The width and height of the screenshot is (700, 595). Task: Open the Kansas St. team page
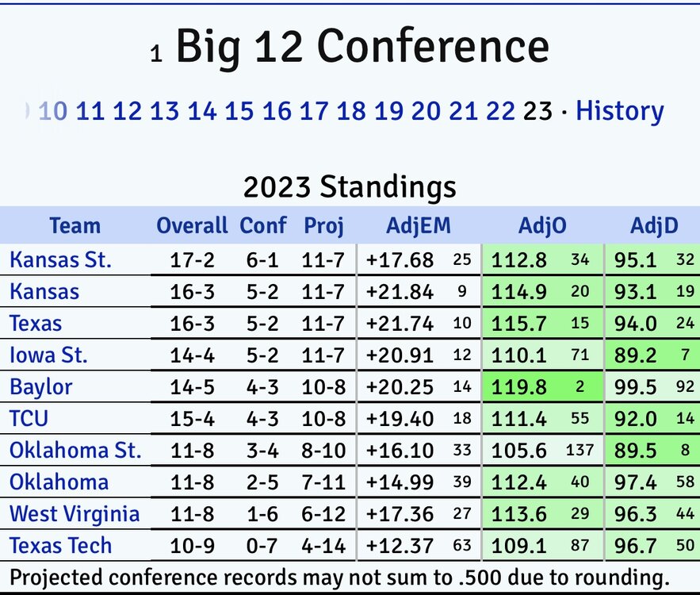point(60,259)
